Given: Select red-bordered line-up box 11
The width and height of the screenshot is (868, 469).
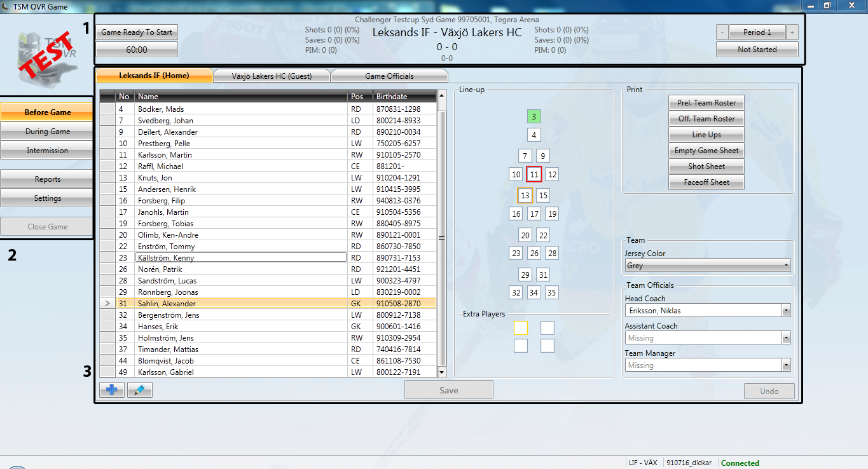Looking at the screenshot, I should [534, 174].
